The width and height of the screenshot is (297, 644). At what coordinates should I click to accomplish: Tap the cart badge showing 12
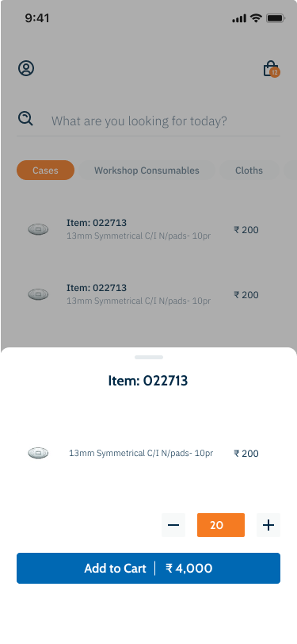click(275, 73)
